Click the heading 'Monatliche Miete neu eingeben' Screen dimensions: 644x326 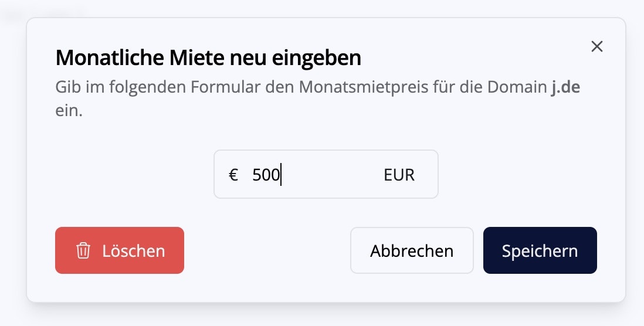point(208,57)
